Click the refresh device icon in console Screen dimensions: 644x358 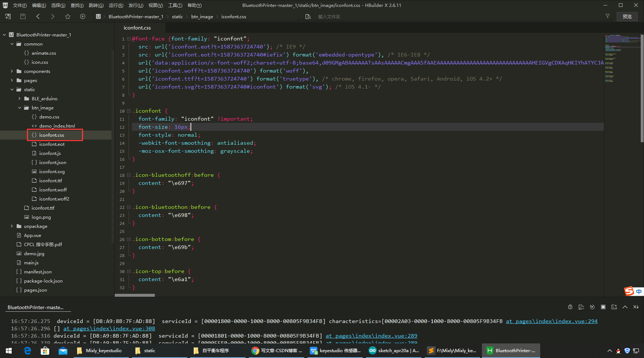[x=581, y=307]
